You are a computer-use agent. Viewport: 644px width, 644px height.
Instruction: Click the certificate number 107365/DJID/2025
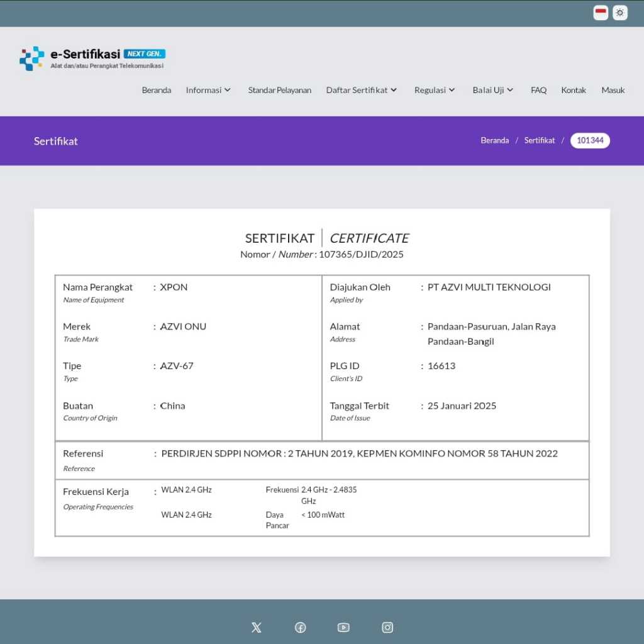click(x=361, y=254)
